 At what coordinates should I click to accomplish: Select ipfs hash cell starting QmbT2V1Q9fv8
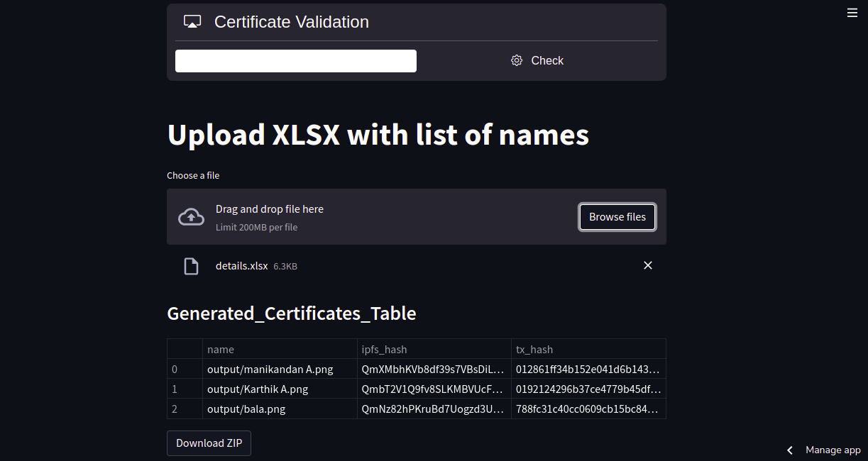pos(434,389)
